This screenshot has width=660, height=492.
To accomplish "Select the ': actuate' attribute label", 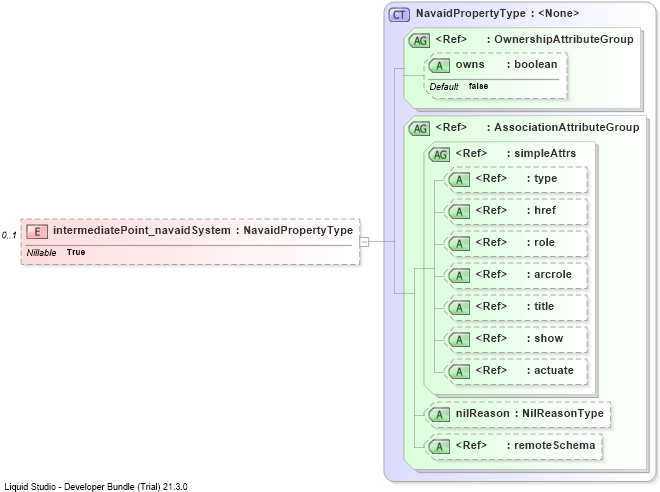I will 550,370.
